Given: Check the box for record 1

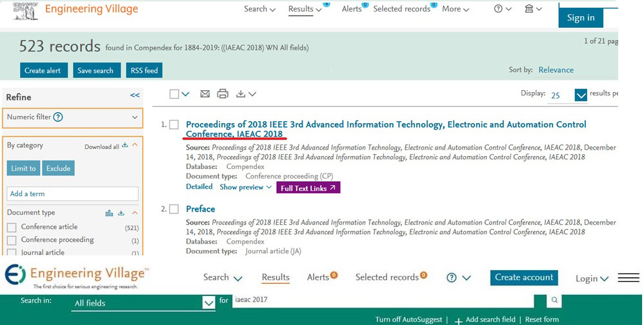Looking at the screenshot, I should 174,124.
